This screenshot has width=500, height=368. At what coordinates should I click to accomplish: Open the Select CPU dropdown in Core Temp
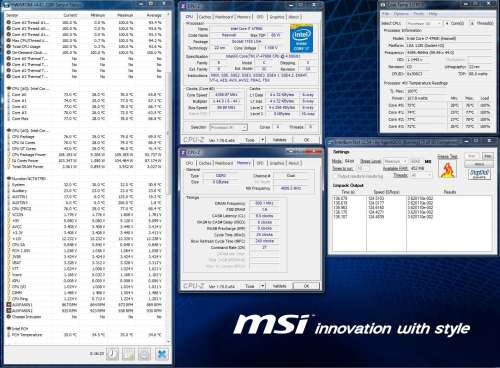click(424, 24)
